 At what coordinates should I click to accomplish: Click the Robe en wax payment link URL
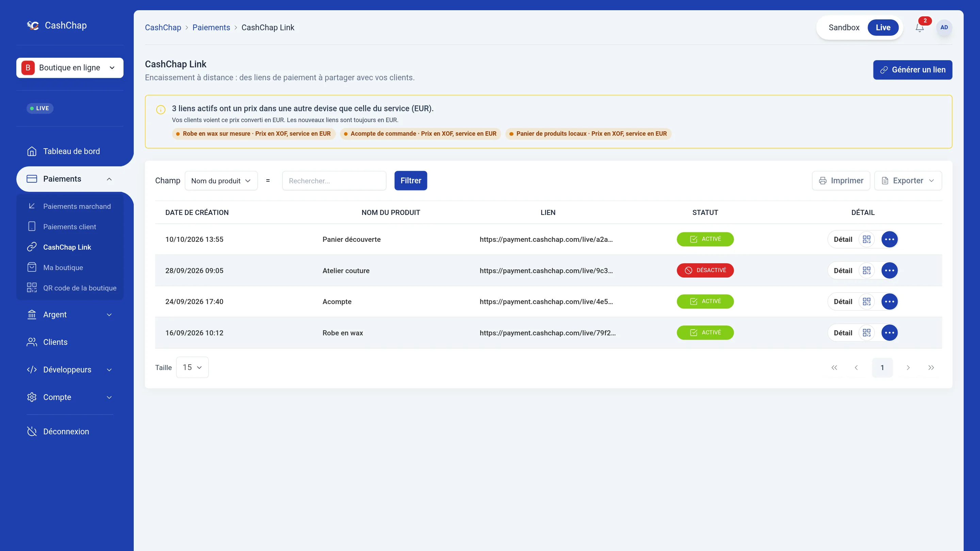tap(548, 333)
